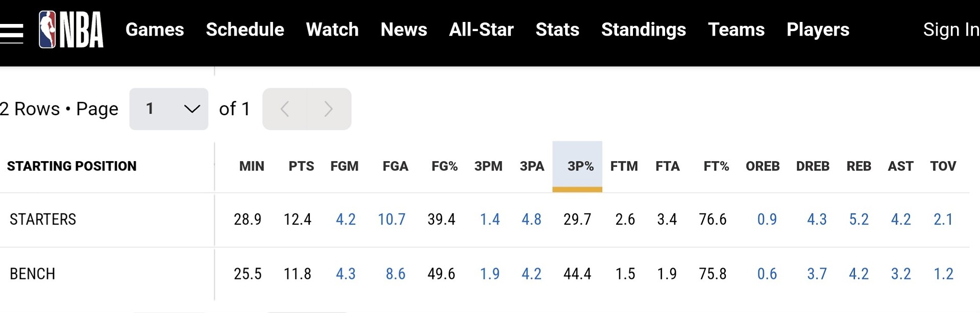Sort by the REB column header
This screenshot has height=313, width=980.
click(x=859, y=166)
